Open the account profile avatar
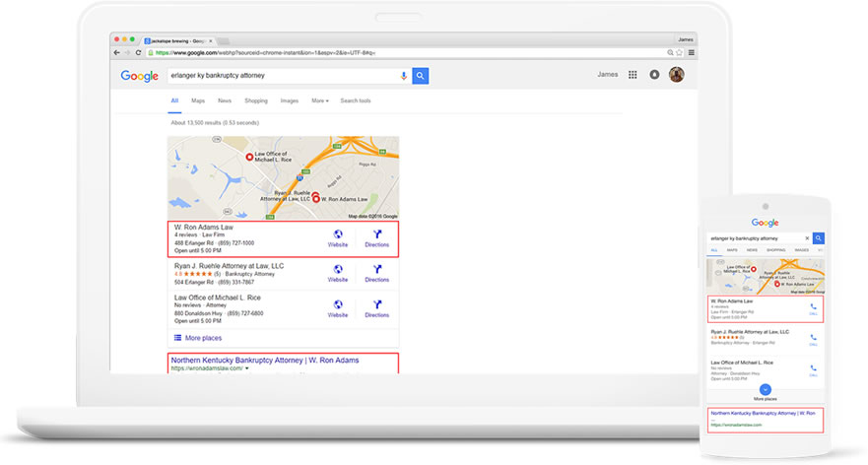 (x=677, y=75)
